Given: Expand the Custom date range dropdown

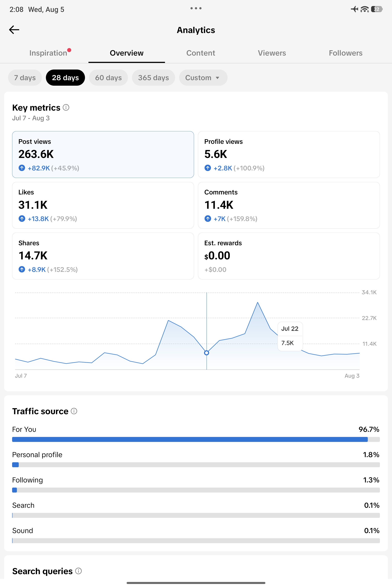Looking at the screenshot, I should click(x=203, y=78).
